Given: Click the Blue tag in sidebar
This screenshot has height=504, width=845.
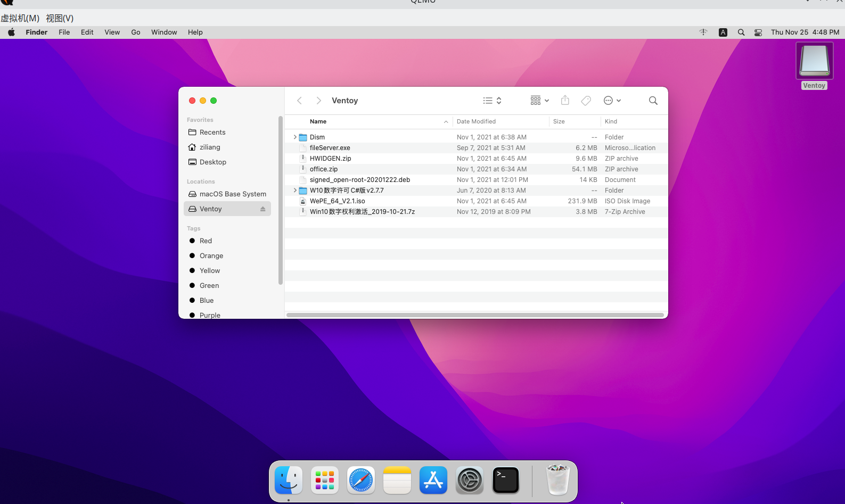Looking at the screenshot, I should pyautogui.click(x=227, y=301).
